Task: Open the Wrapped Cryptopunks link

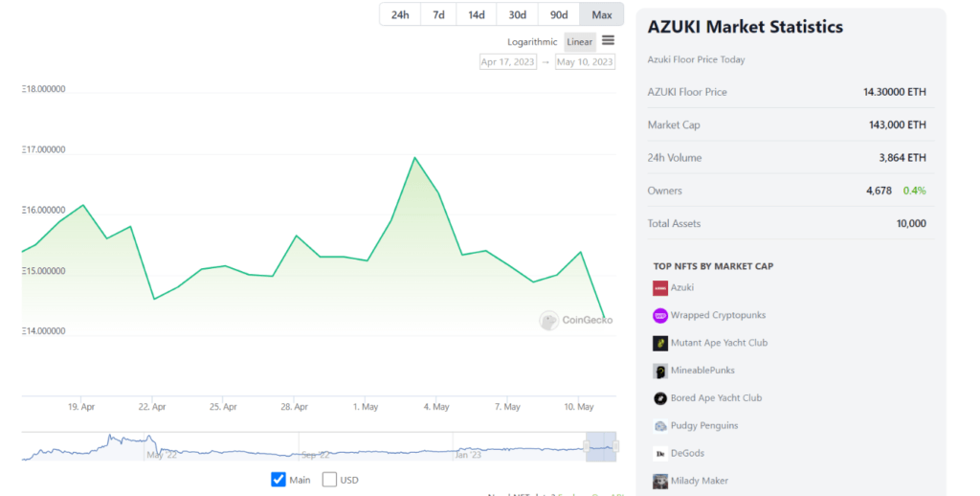Action: [718, 315]
